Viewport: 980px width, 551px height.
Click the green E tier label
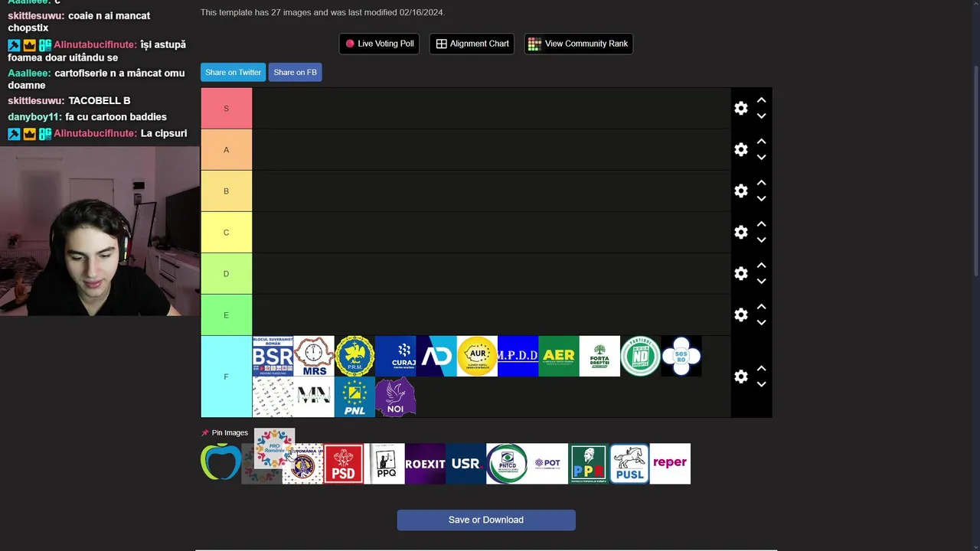pos(226,315)
